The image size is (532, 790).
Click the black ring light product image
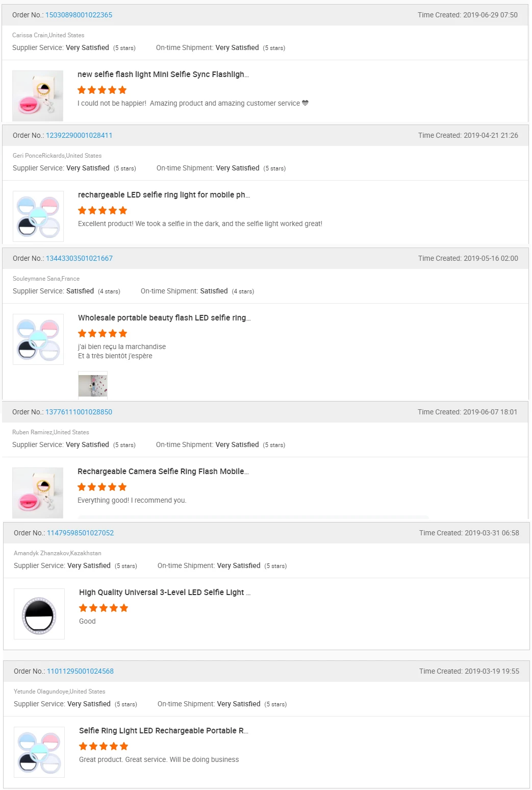pos(39,614)
